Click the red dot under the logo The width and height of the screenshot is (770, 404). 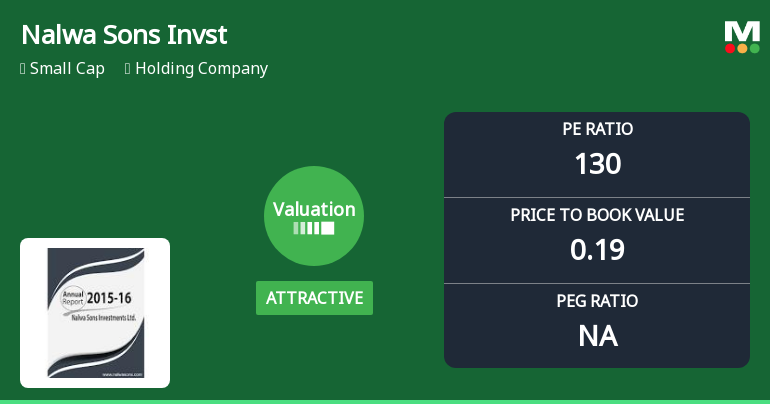pos(731,47)
